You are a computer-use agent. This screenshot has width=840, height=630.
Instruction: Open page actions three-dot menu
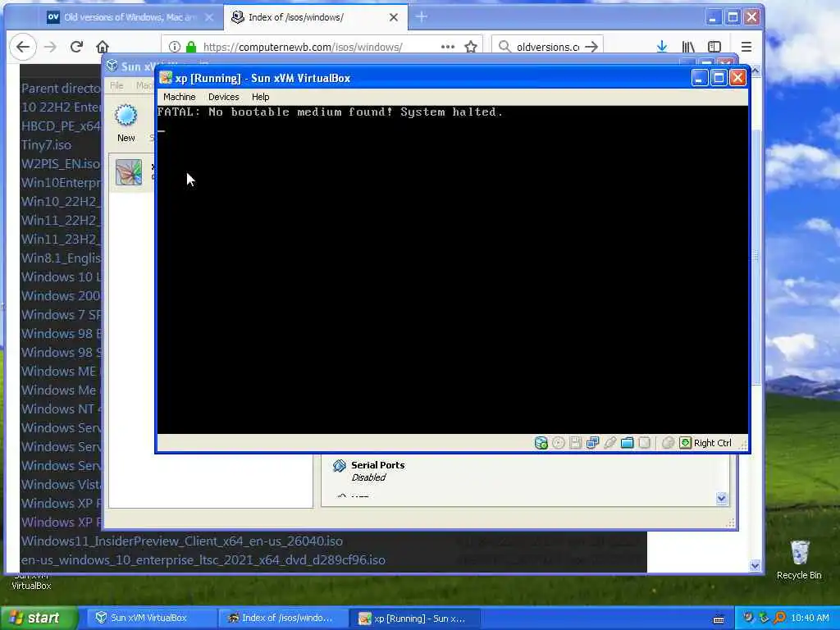coord(447,47)
